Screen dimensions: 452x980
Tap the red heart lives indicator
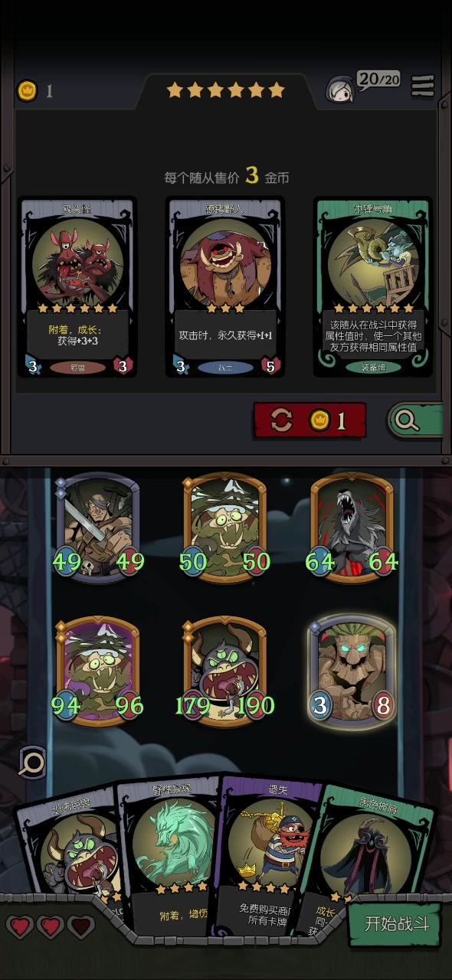click(50, 926)
